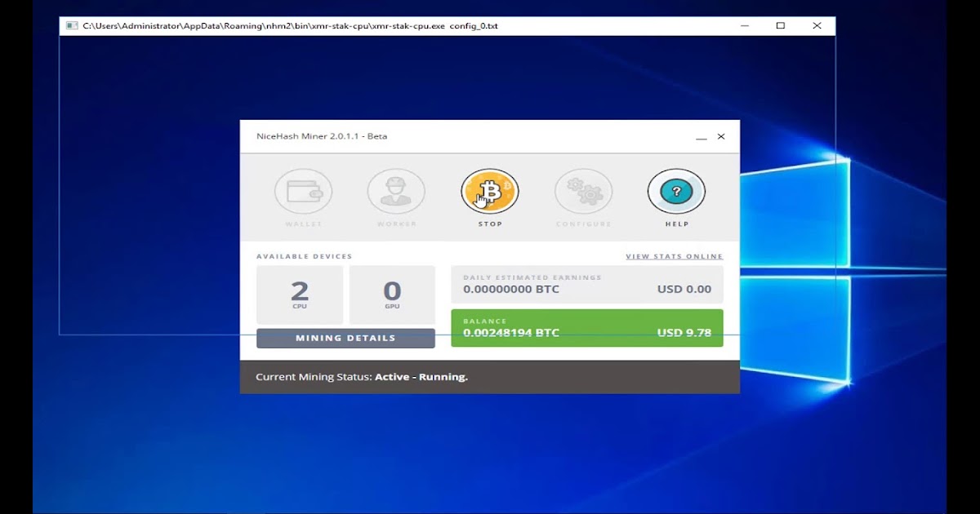Viewport: 980px width, 514px height.
Task: Stop mining with the Bitcoin Stop button
Action: 490,192
